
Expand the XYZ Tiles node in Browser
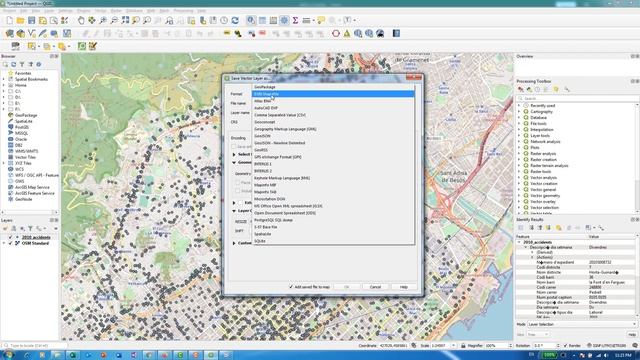[x=4, y=163]
